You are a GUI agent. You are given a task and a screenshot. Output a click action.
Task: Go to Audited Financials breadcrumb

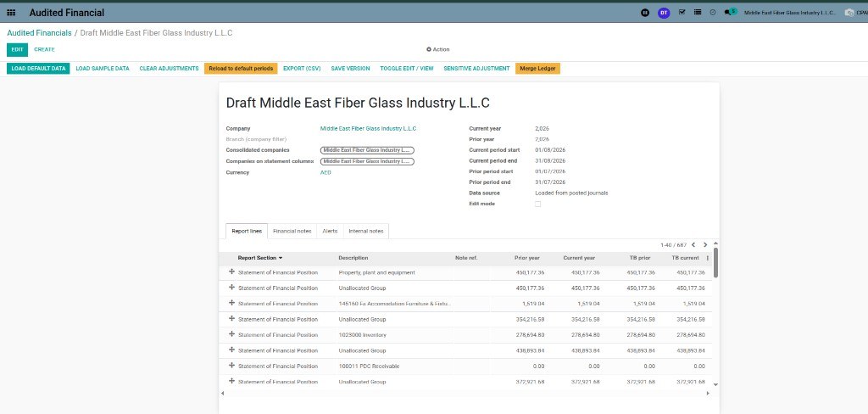[x=39, y=33]
